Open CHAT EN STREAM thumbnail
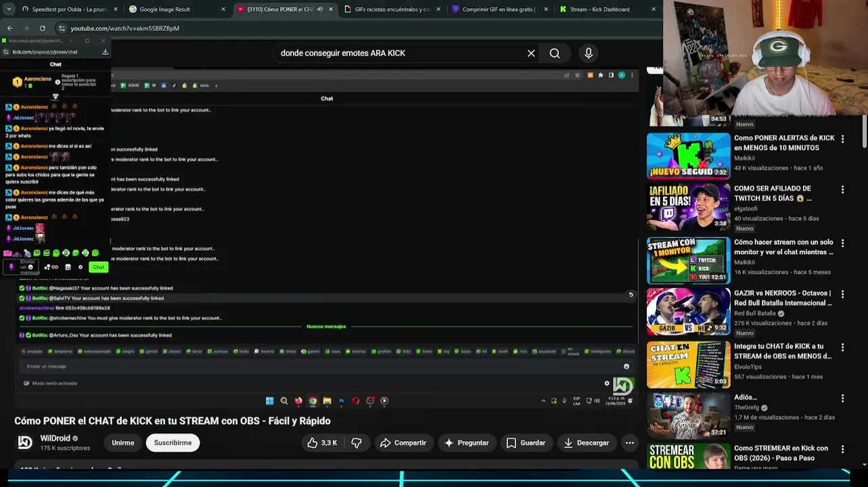 (688, 364)
